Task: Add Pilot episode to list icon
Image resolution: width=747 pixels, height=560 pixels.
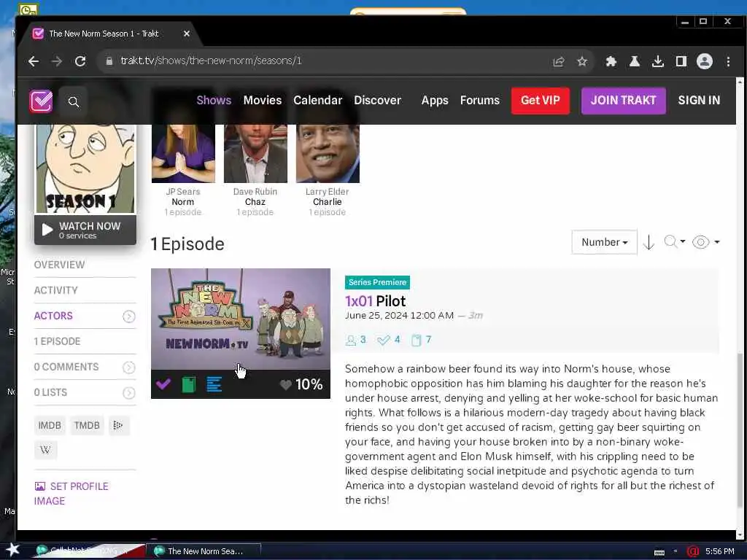Action: 214,384
